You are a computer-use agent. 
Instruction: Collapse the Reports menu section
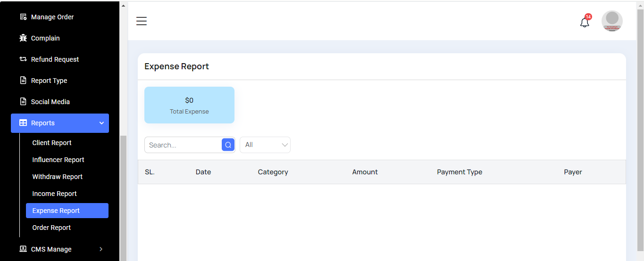(x=101, y=123)
